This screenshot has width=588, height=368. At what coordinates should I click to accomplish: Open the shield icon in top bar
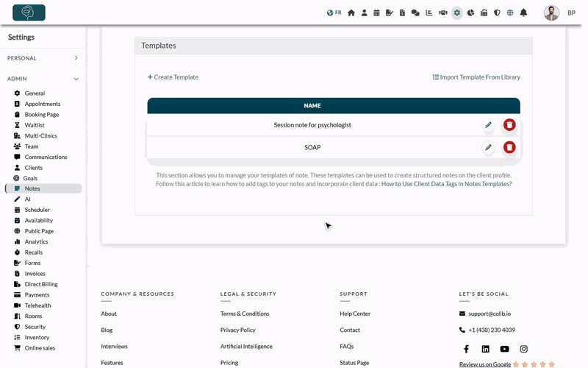tap(497, 13)
